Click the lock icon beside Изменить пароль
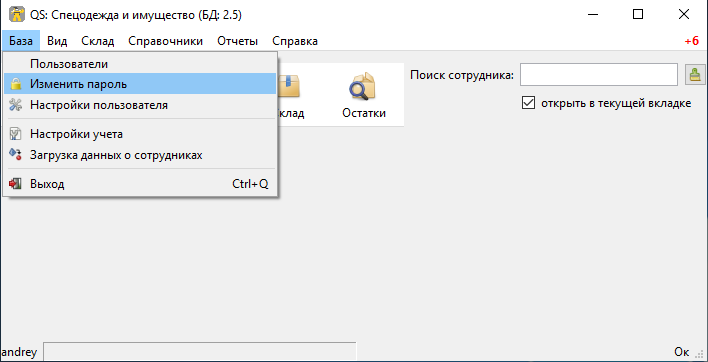The height and width of the screenshot is (362, 708). 16,84
